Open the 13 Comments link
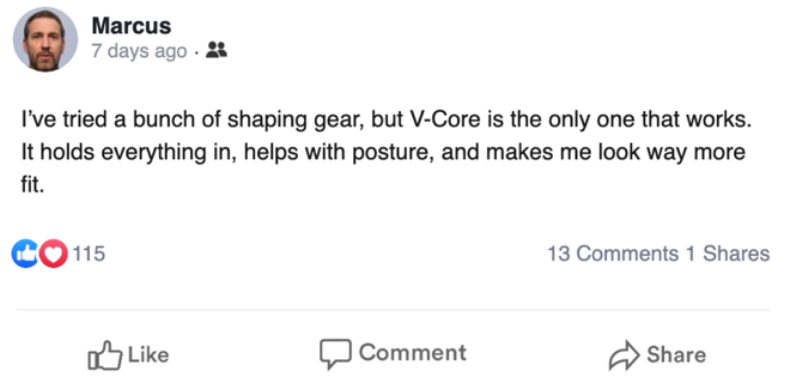Screen dimensions: 786x382 click(x=613, y=254)
